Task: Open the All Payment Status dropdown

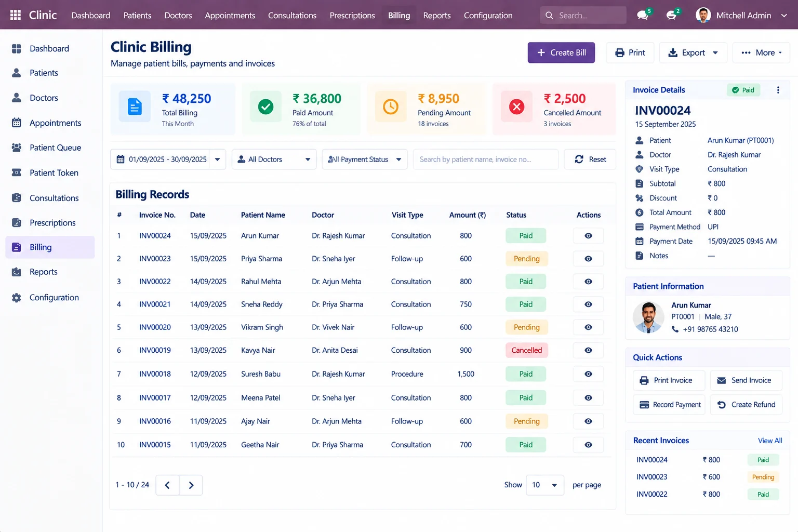Action: 365,159
